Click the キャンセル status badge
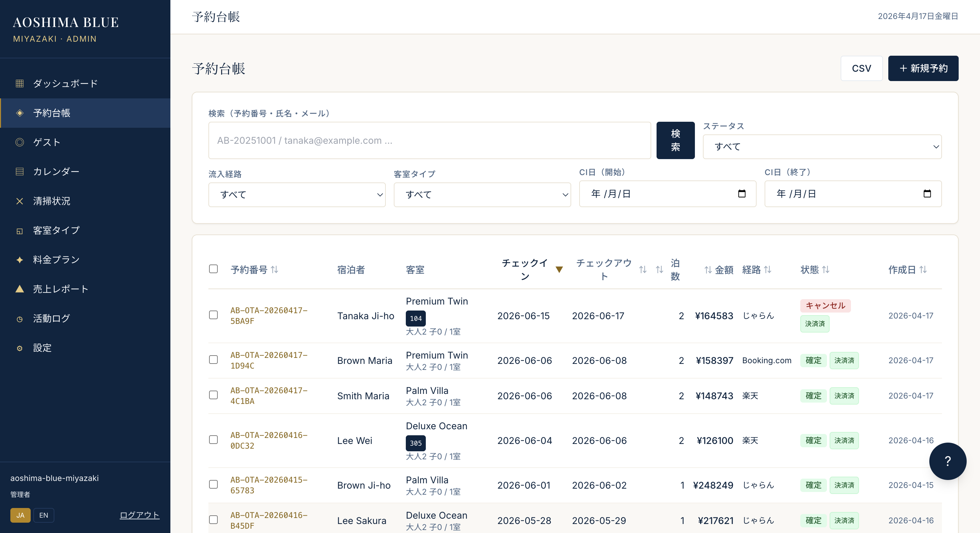The height and width of the screenshot is (533, 980). coord(825,306)
